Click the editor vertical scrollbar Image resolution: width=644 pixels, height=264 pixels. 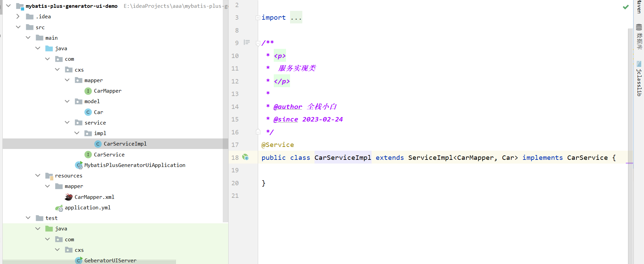tap(630, 146)
